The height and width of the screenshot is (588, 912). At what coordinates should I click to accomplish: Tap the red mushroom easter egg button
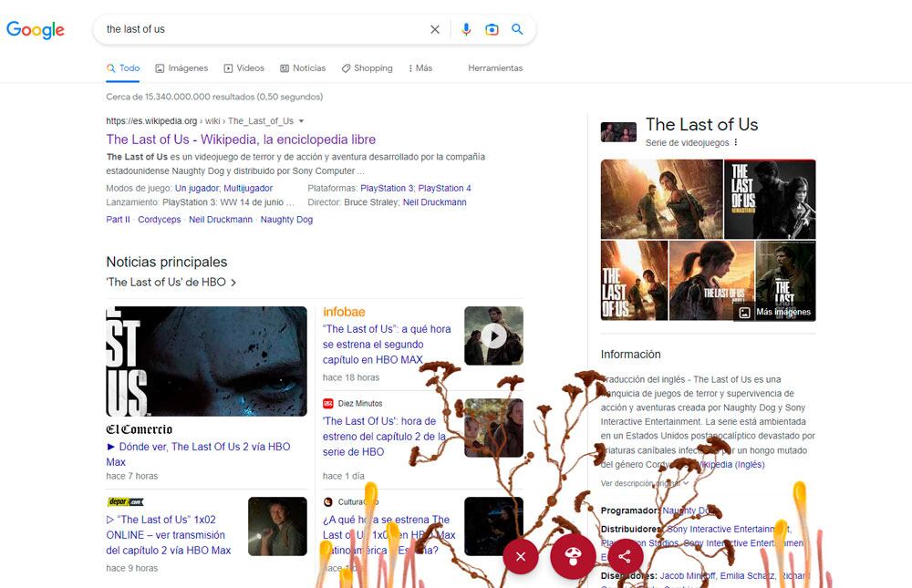coord(573,556)
